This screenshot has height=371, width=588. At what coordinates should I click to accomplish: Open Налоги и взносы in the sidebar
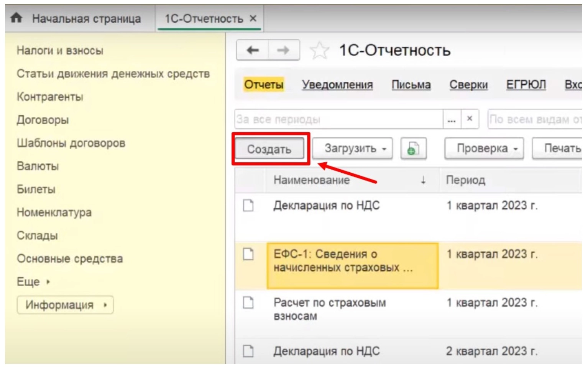(x=60, y=51)
